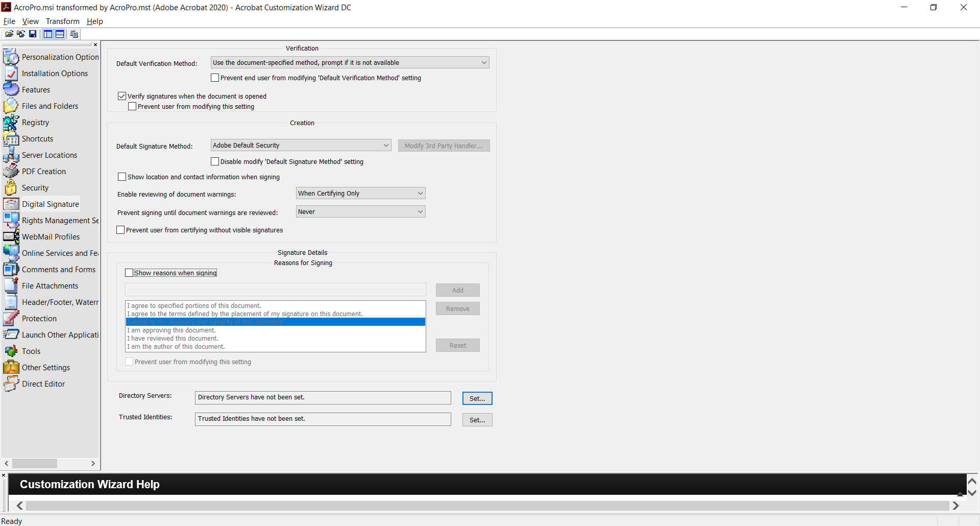Open an MSI package via the toolbar

pyautogui.click(x=9, y=34)
